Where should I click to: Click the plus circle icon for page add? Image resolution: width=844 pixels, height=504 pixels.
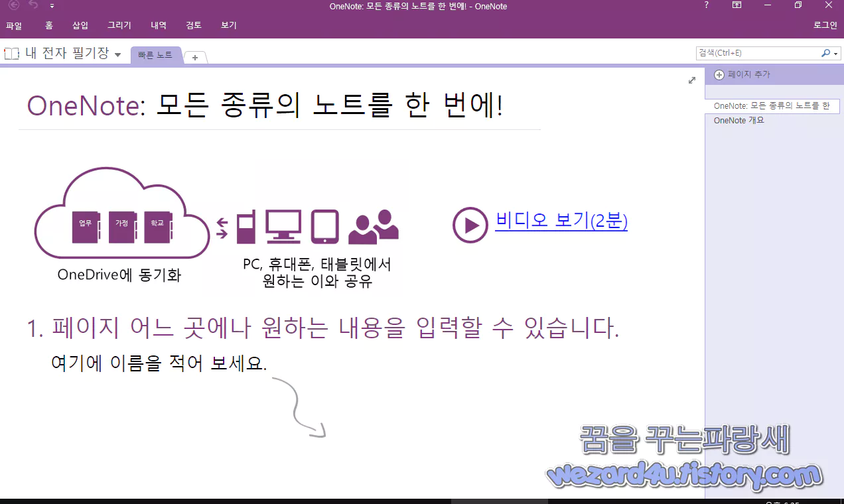coord(719,75)
